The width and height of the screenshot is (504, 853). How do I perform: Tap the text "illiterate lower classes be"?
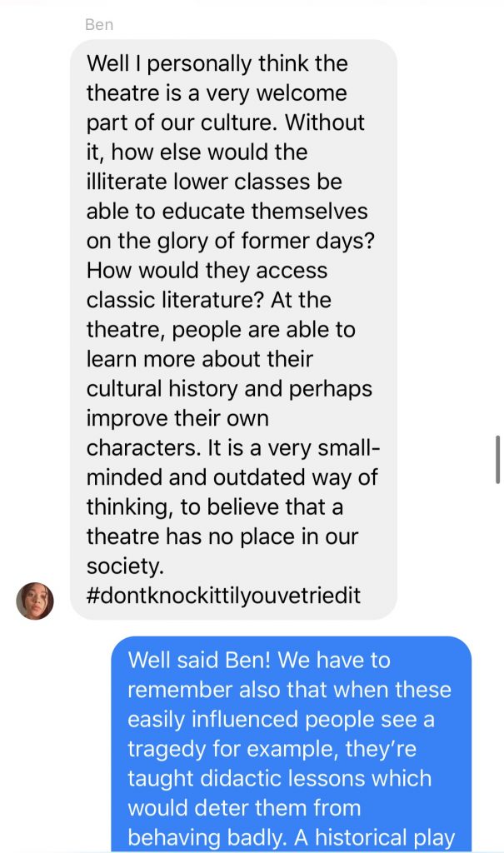[214, 182]
